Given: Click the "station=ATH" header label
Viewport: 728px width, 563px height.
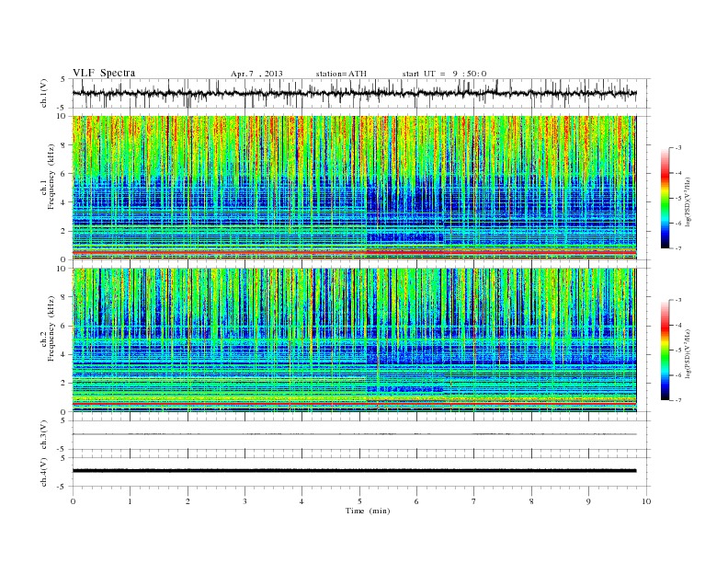Looking at the screenshot, I should [341, 74].
